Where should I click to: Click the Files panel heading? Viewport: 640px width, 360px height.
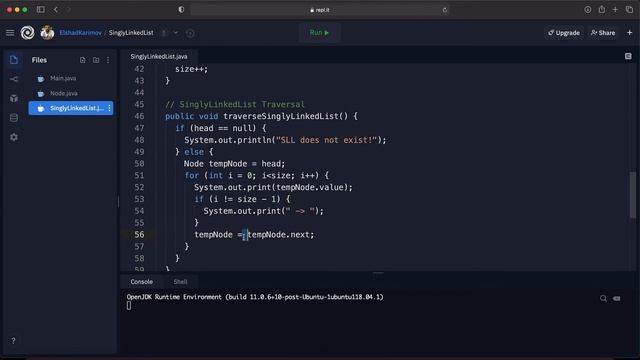tap(39, 60)
